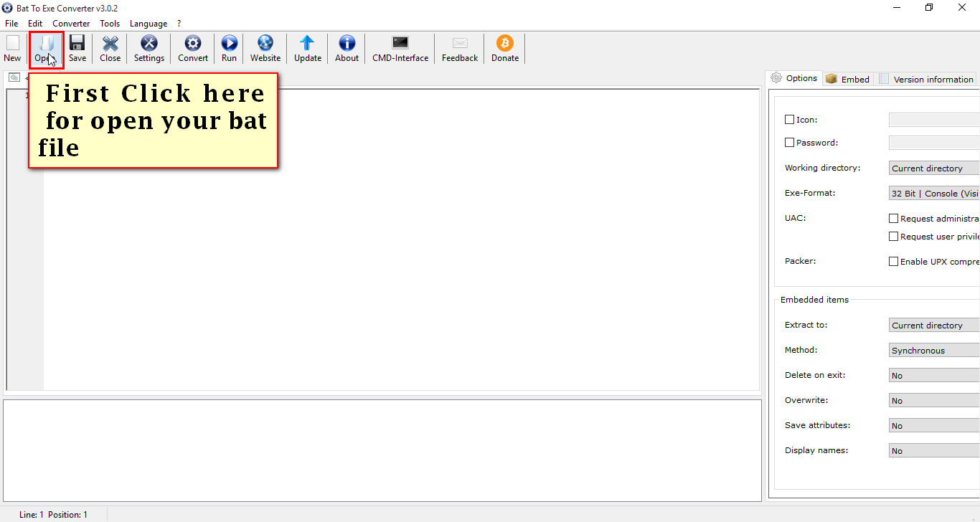Enable UPX compression checkbox
980x522 pixels.
[x=894, y=262]
